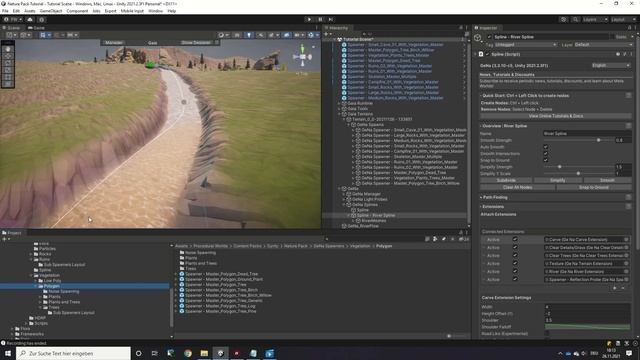Image resolution: width=640 pixels, height=360 pixels.
Task: Lock the Inspector panel
Action: (629, 28)
